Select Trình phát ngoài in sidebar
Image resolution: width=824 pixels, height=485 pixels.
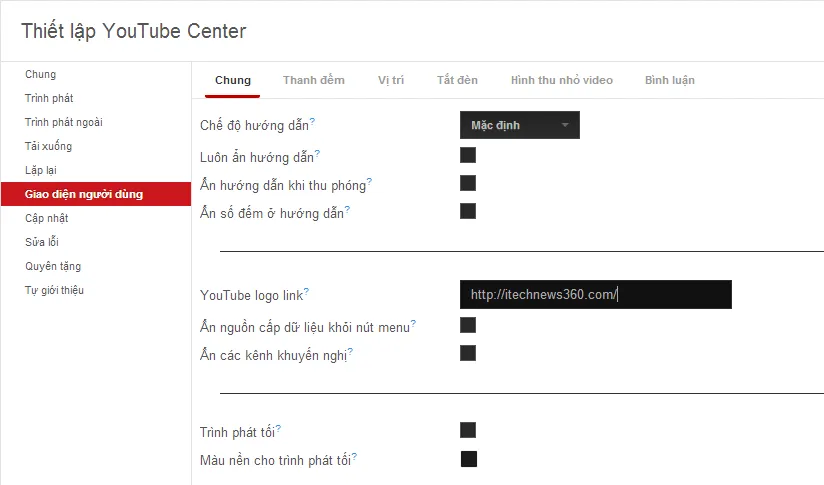click(x=96, y=122)
